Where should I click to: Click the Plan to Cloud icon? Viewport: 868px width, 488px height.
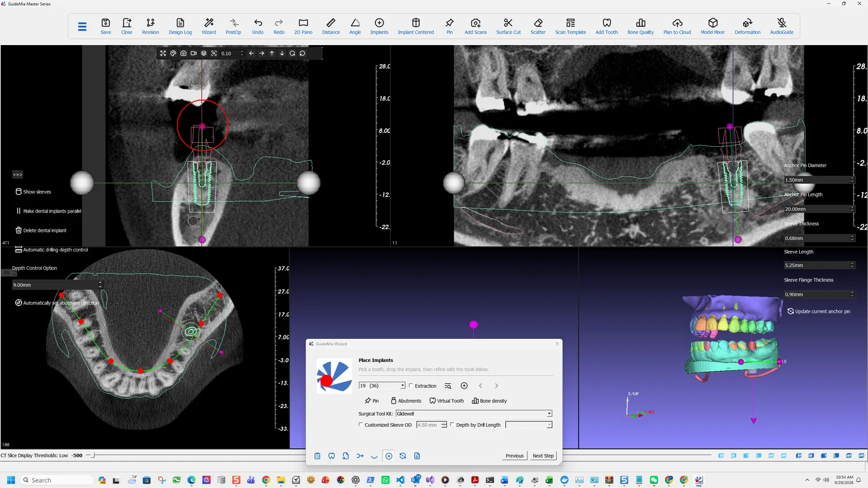click(x=677, y=26)
